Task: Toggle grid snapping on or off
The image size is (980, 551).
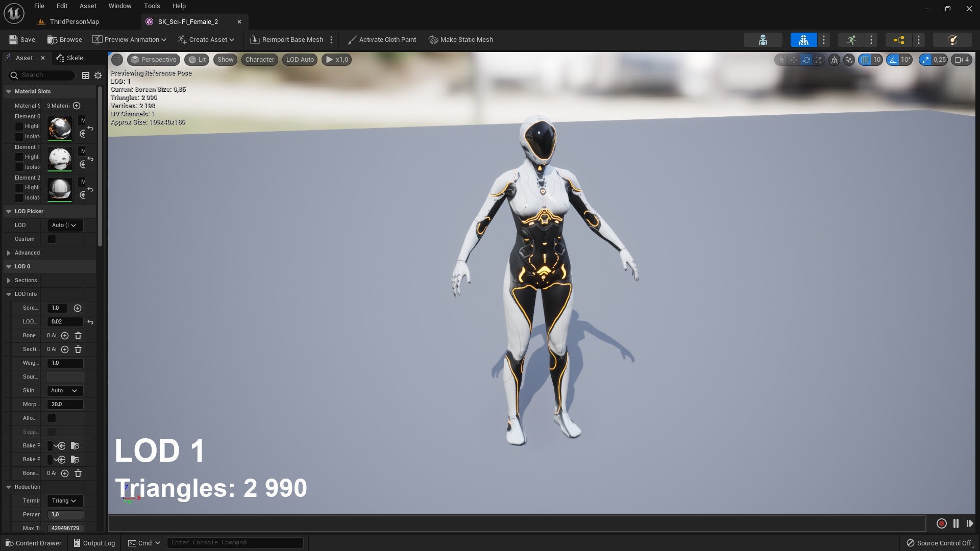Action: click(x=865, y=60)
